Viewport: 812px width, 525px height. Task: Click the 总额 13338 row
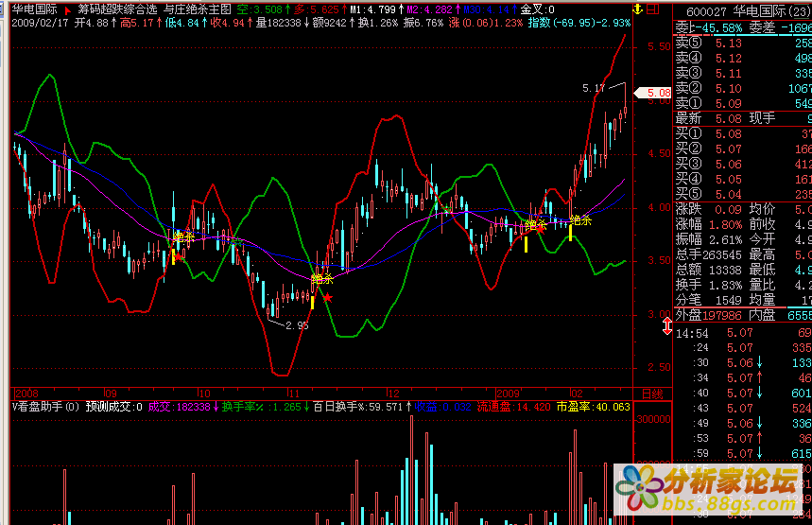tap(709, 270)
